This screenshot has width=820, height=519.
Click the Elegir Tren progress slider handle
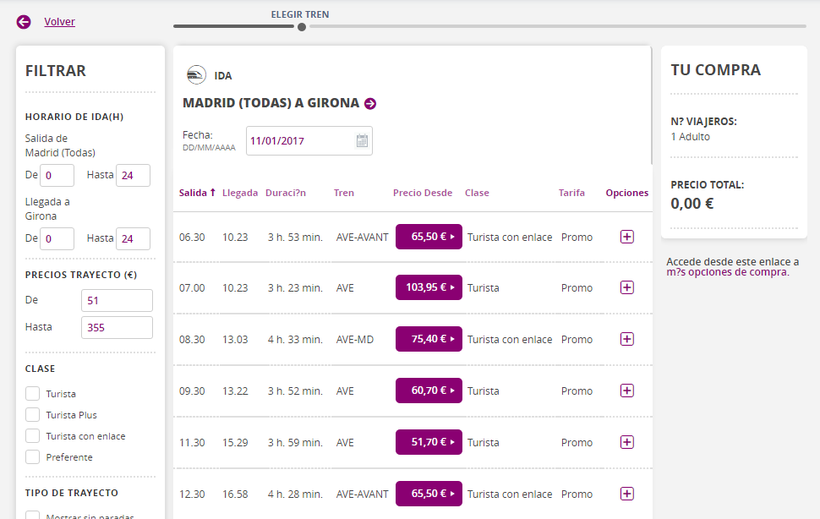[x=302, y=27]
